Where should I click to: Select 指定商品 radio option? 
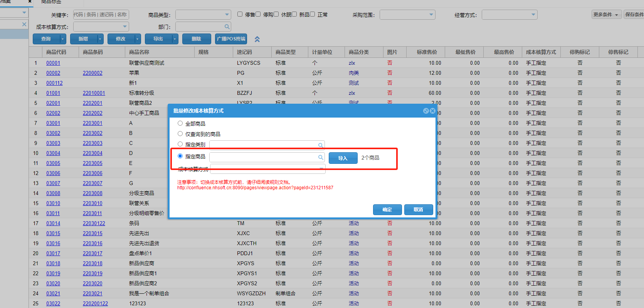tap(180, 156)
